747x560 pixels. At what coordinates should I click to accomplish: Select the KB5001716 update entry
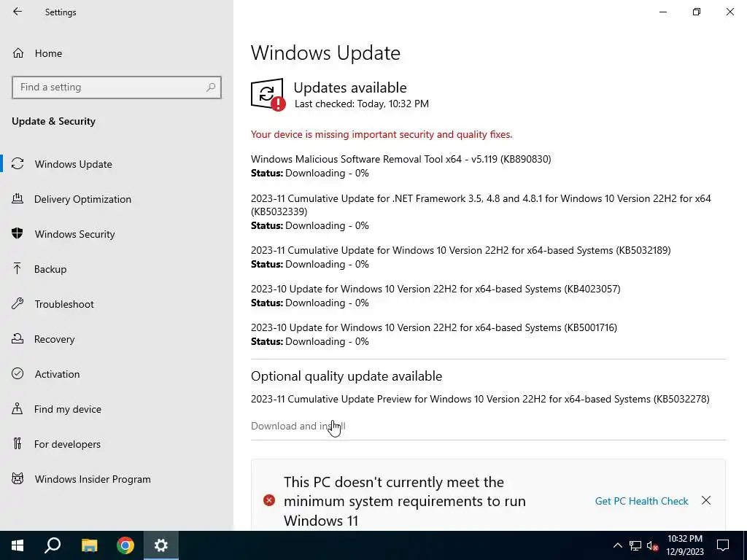point(434,327)
